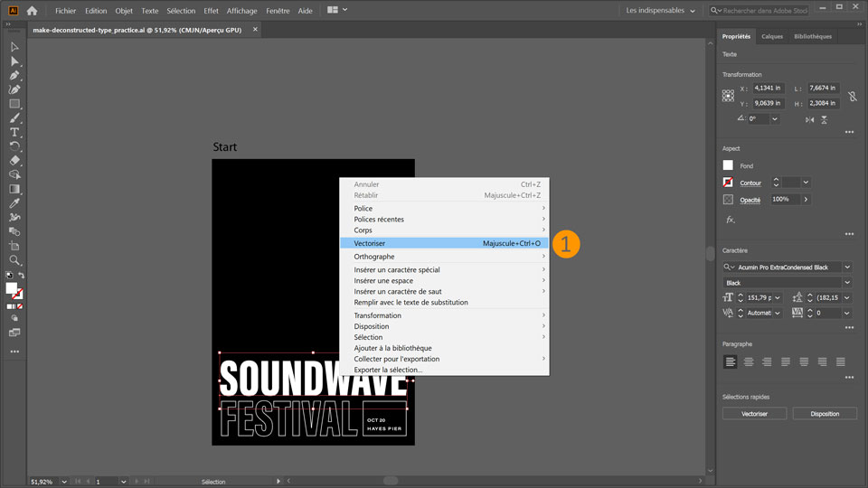
Task: Open the Opacité settings link
Action: tap(750, 201)
